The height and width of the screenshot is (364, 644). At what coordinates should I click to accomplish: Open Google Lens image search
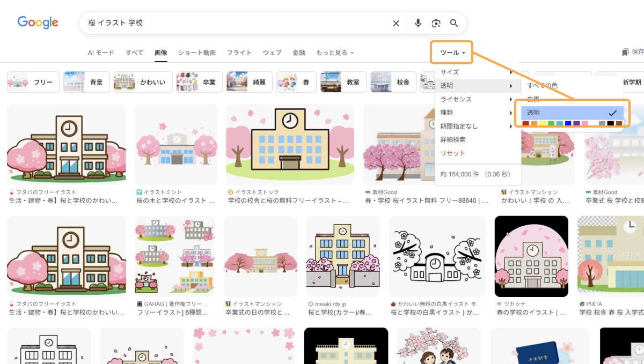click(x=436, y=23)
